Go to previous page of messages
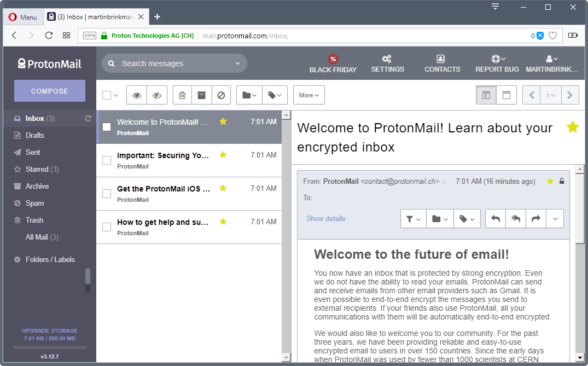Image resolution: width=588 pixels, height=366 pixels. pos(532,95)
